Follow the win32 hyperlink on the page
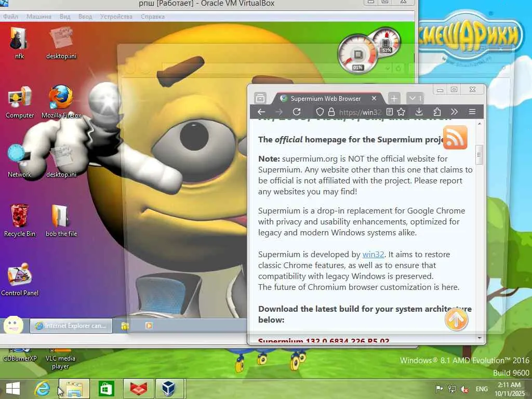The width and height of the screenshot is (532, 399). (373, 255)
